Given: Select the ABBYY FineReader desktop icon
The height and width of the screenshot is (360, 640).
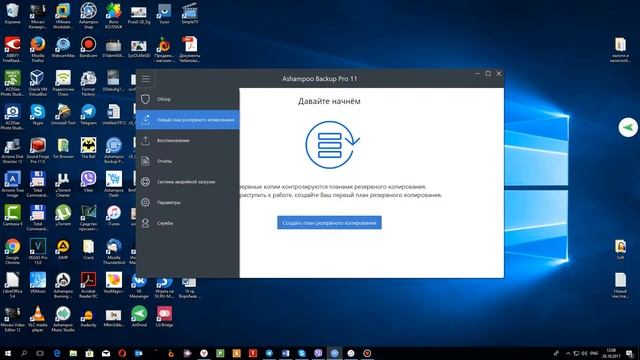Looking at the screenshot, I should pyautogui.click(x=12, y=50).
